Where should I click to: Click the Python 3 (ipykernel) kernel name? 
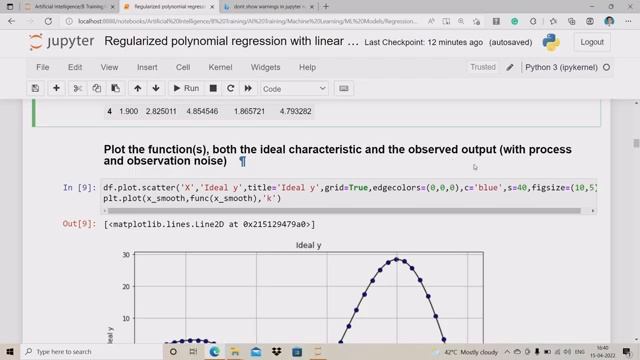pyautogui.click(x=561, y=67)
